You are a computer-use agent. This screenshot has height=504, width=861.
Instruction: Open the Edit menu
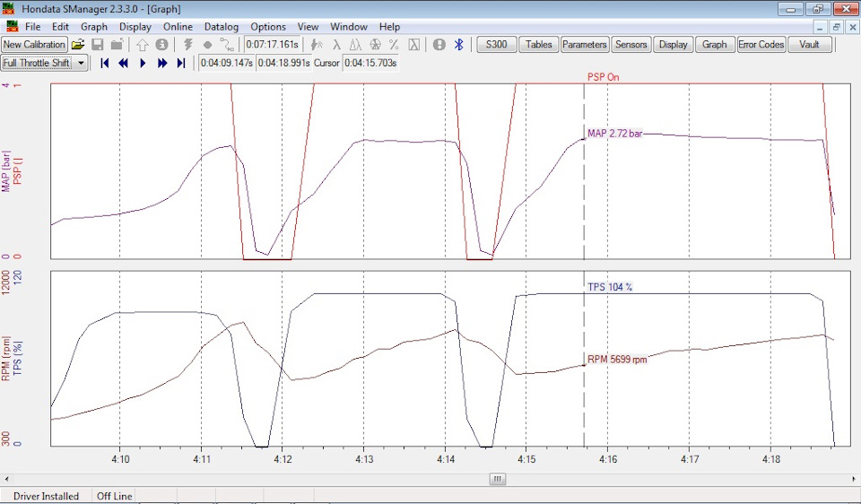tap(60, 26)
